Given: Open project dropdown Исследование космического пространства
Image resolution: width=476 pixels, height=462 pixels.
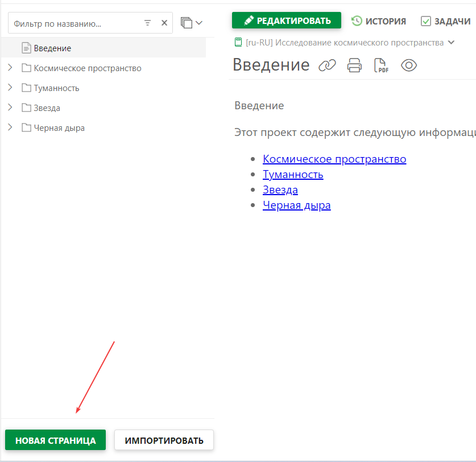Looking at the screenshot, I should (452, 42).
